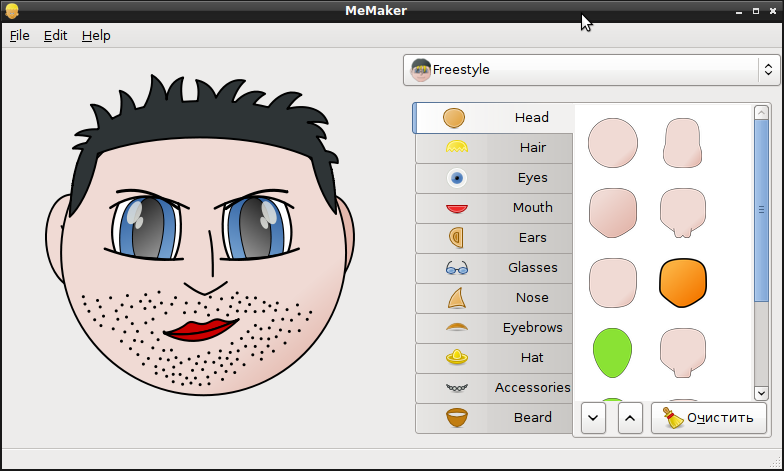Switch to the Ears tab
784x471 pixels.
[494, 238]
